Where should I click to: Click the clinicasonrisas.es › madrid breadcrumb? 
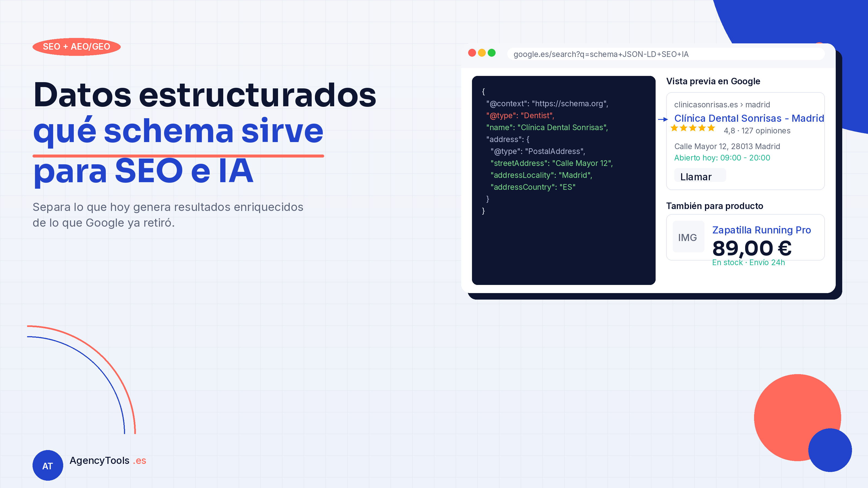pyautogui.click(x=722, y=104)
